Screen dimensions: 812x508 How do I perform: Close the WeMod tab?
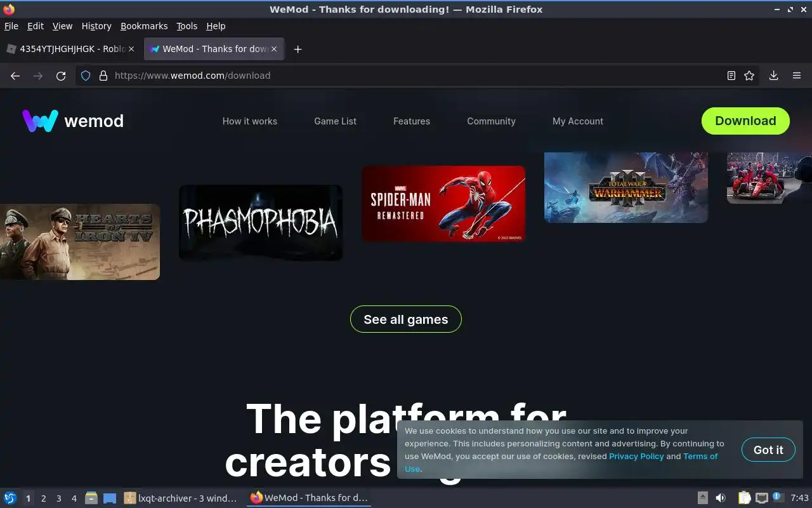[274, 49]
